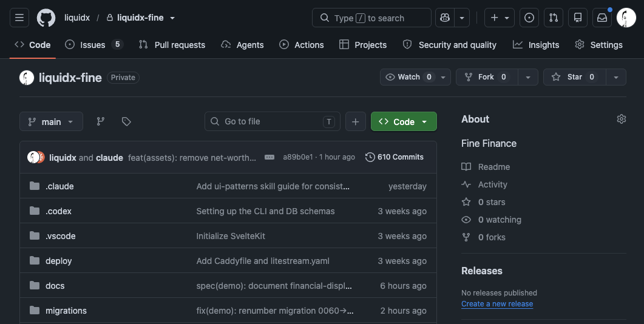
Task: Open the .vscode folder
Action: coord(60,236)
